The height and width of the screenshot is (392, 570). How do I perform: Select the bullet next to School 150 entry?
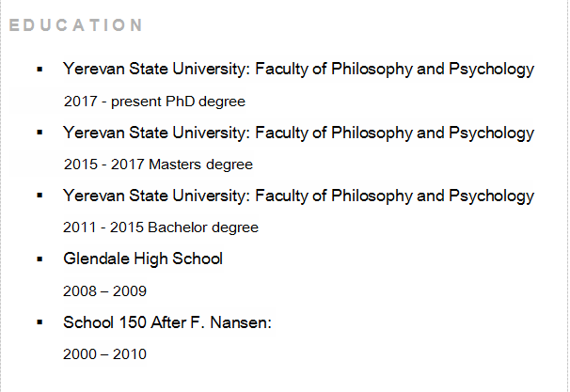(x=40, y=322)
